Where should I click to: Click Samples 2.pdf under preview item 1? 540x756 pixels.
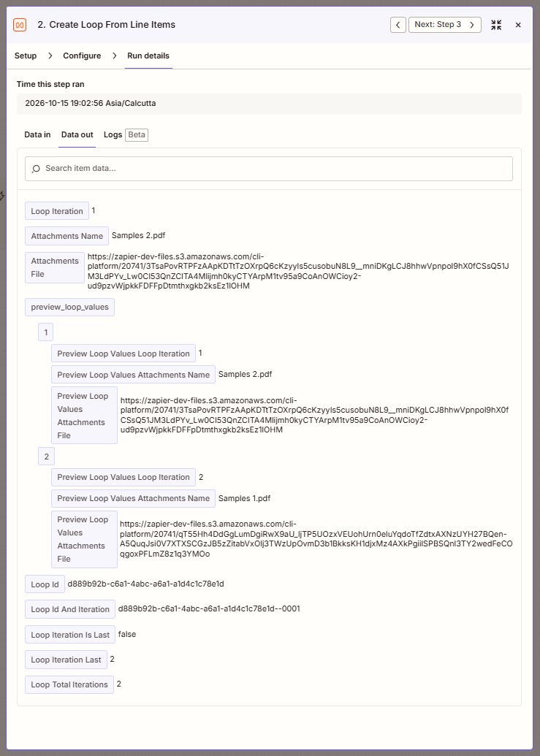(246, 374)
